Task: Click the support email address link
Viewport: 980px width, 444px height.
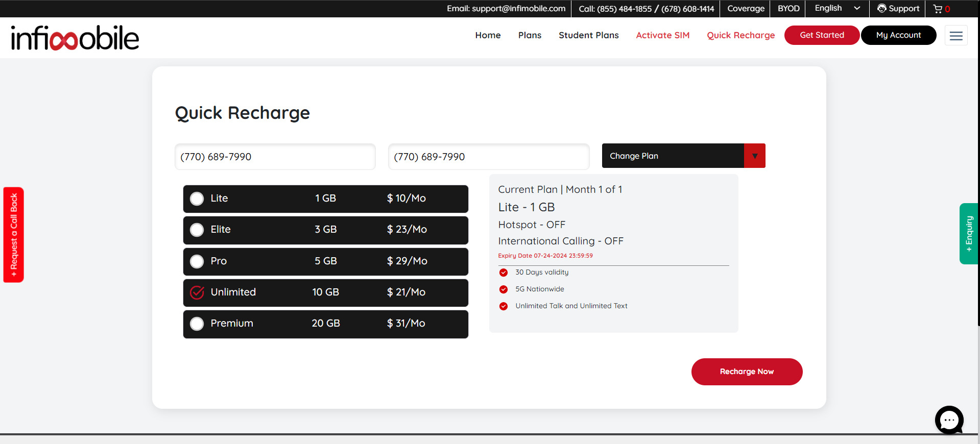Action: [x=506, y=9]
